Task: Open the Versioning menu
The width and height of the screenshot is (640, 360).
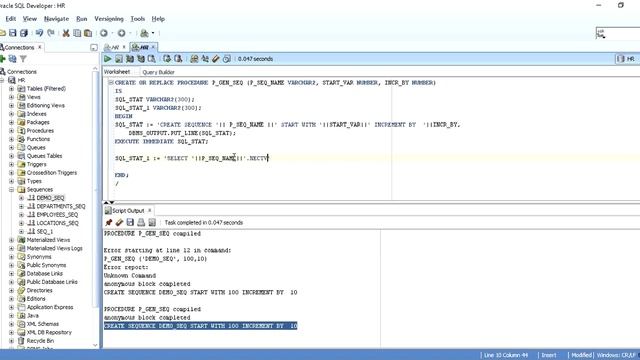Action: coord(109,19)
